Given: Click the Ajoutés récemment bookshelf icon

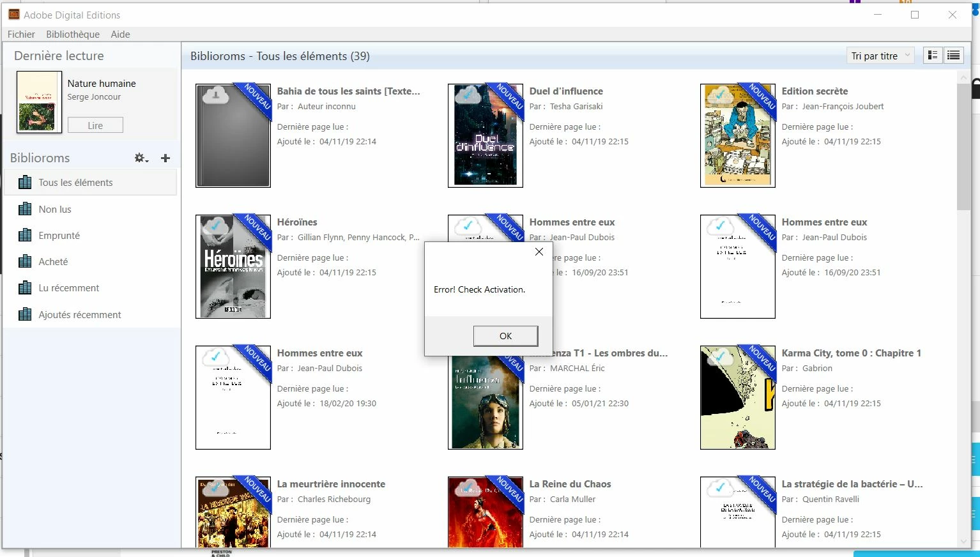Looking at the screenshot, I should (x=25, y=314).
